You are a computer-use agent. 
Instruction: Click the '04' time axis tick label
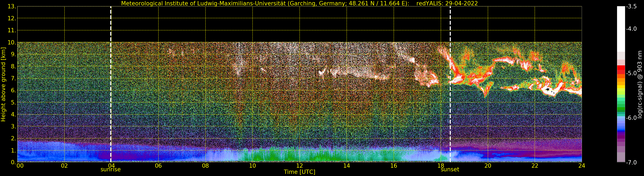coord(111,166)
